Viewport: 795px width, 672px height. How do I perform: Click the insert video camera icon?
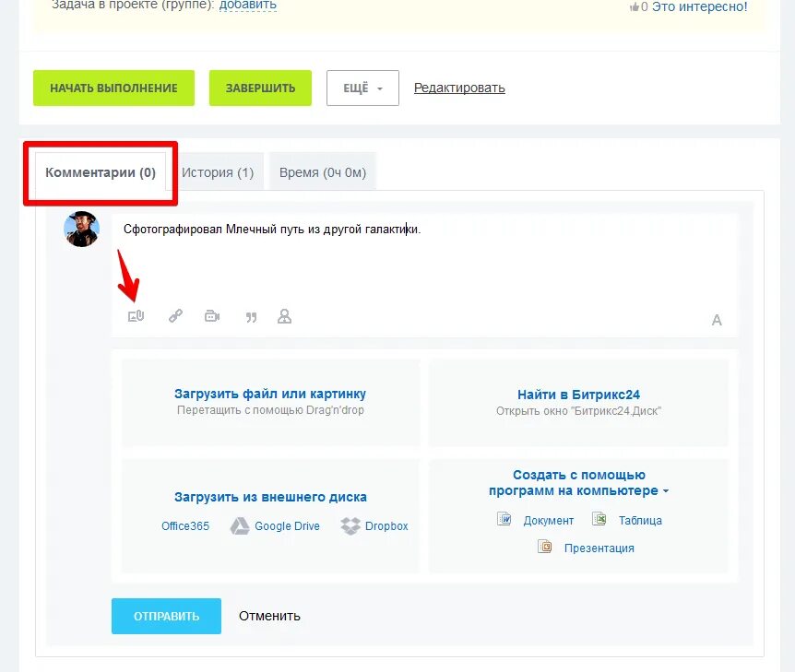(212, 316)
